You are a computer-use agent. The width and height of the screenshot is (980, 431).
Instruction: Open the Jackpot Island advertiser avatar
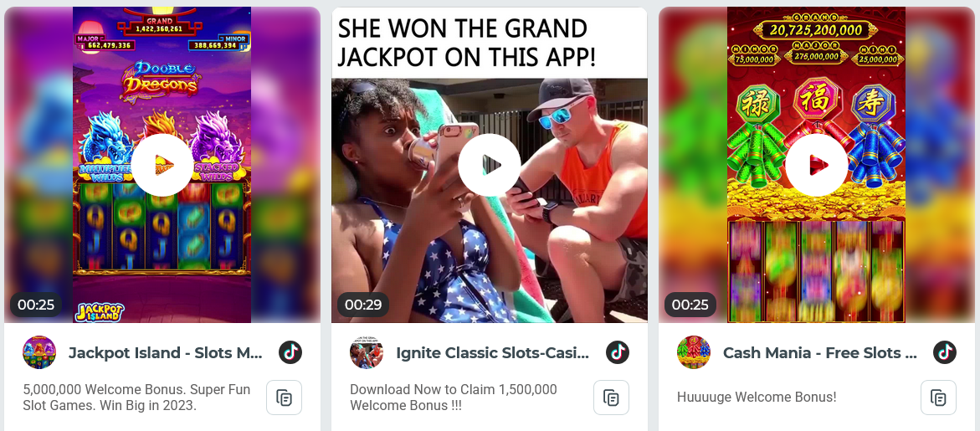click(39, 352)
